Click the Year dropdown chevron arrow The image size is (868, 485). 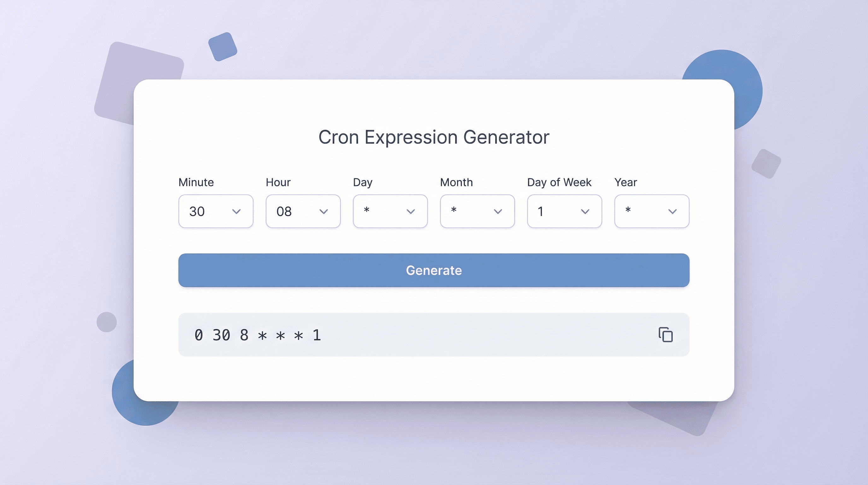click(x=672, y=212)
